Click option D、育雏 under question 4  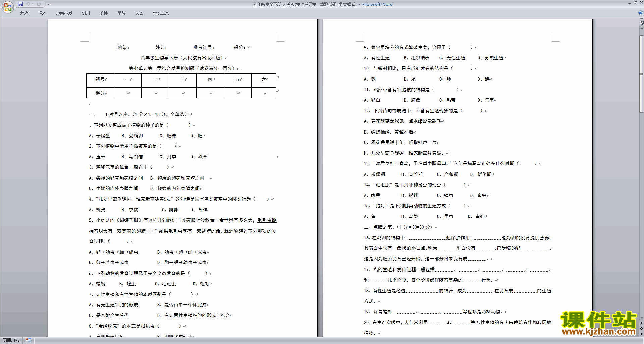pos(199,210)
